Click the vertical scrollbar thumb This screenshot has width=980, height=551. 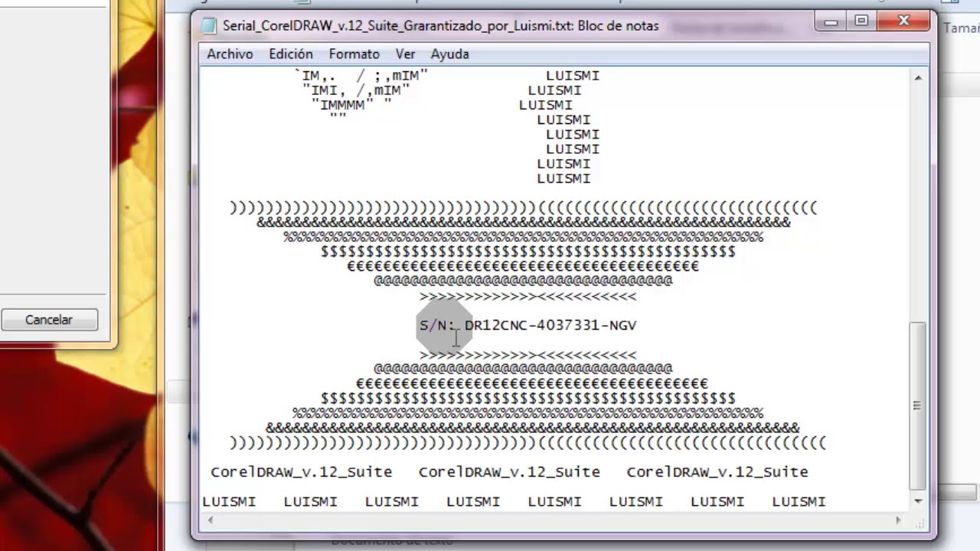click(917, 406)
